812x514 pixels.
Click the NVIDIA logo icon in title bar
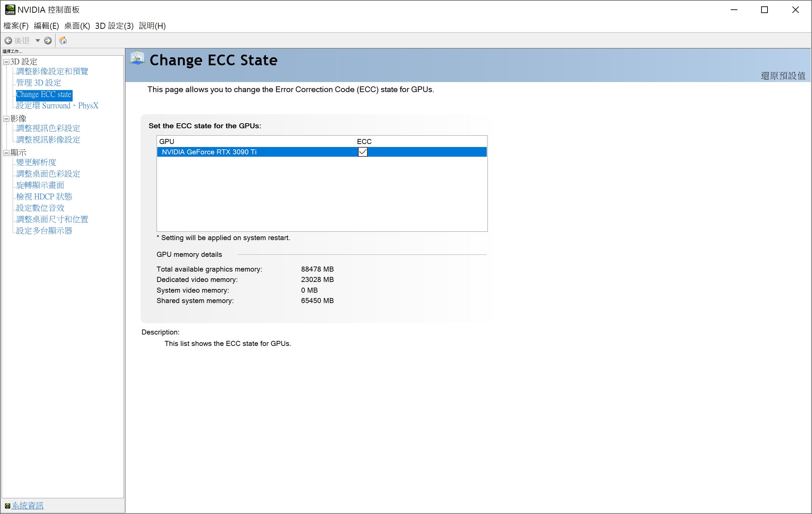coord(10,10)
